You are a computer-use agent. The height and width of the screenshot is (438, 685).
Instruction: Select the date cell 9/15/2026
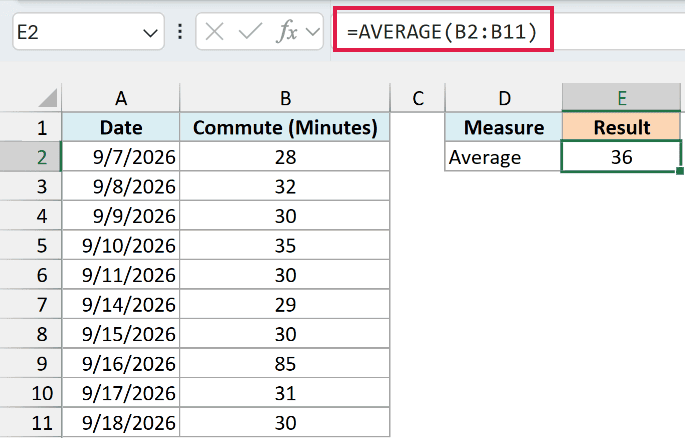[x=121, y=334]
